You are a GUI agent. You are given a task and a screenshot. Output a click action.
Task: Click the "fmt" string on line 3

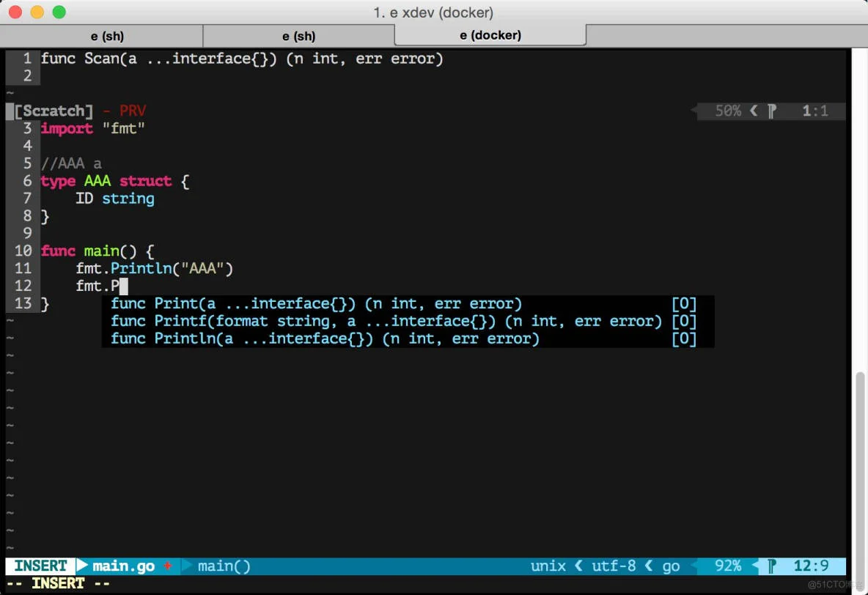[x=123, y=128]
